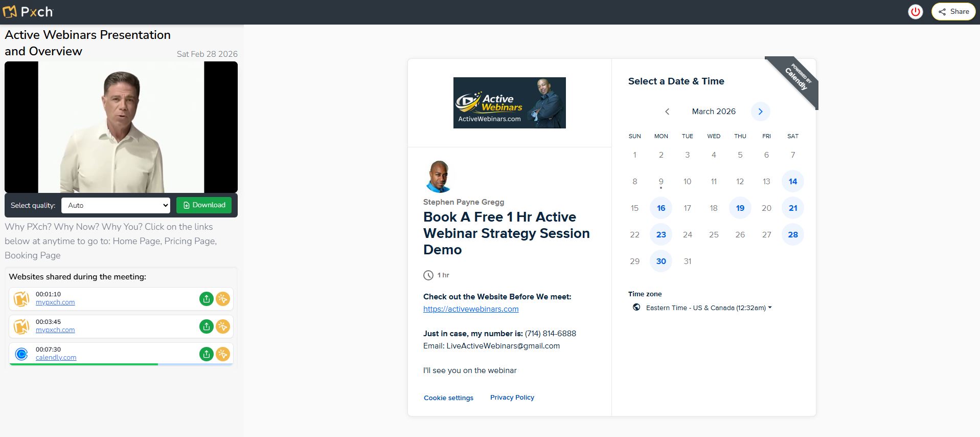Go to the next month in calendar
The height and width of the screenshot is (437, 980).
(x=761, y=112)
